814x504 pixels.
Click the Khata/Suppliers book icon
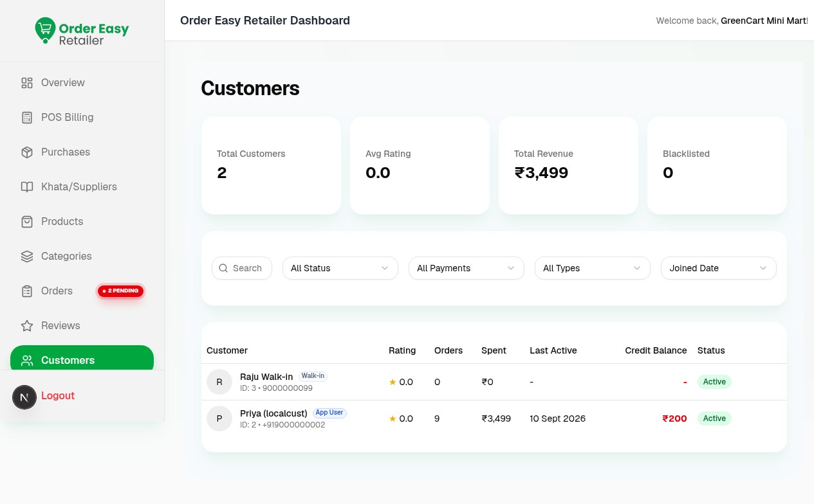pos(27,187)
